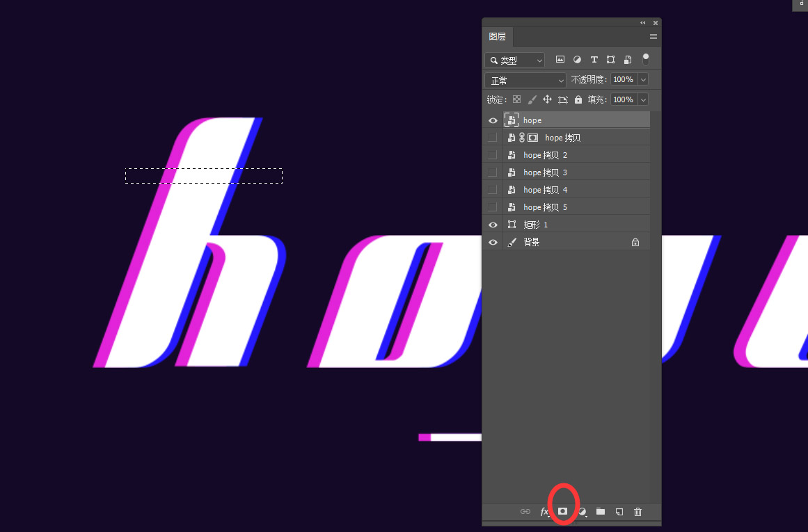Click the layer mask thumbnail on hope 拷贝
The width and height of the screenshot is (808, 532).
[x=533, y=138]
